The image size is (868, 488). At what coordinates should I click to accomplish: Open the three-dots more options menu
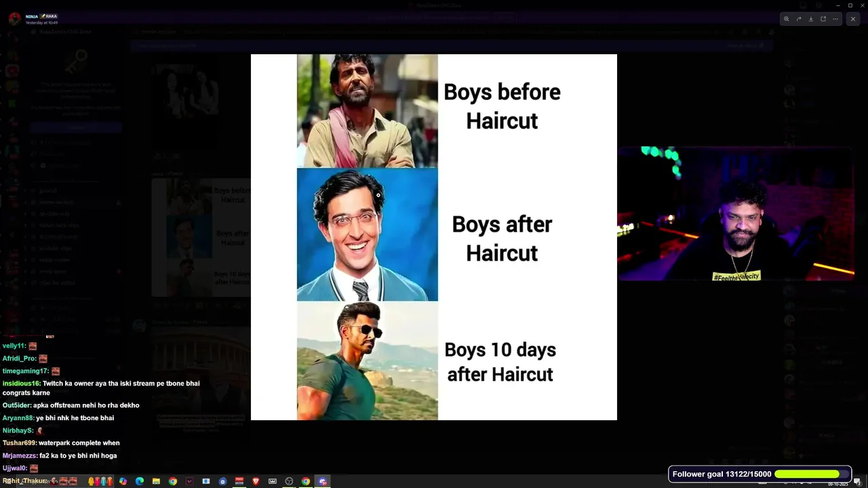[835, 19]
